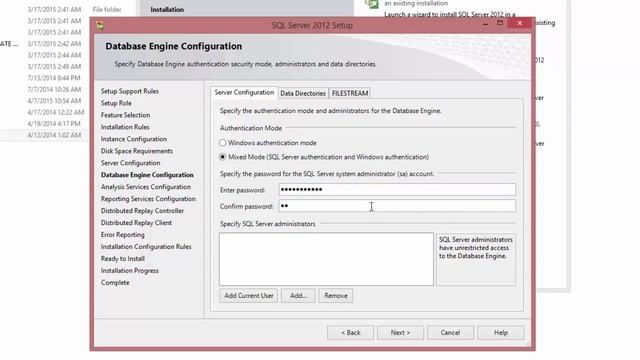Click Reporting Services Configuration step

148,199
